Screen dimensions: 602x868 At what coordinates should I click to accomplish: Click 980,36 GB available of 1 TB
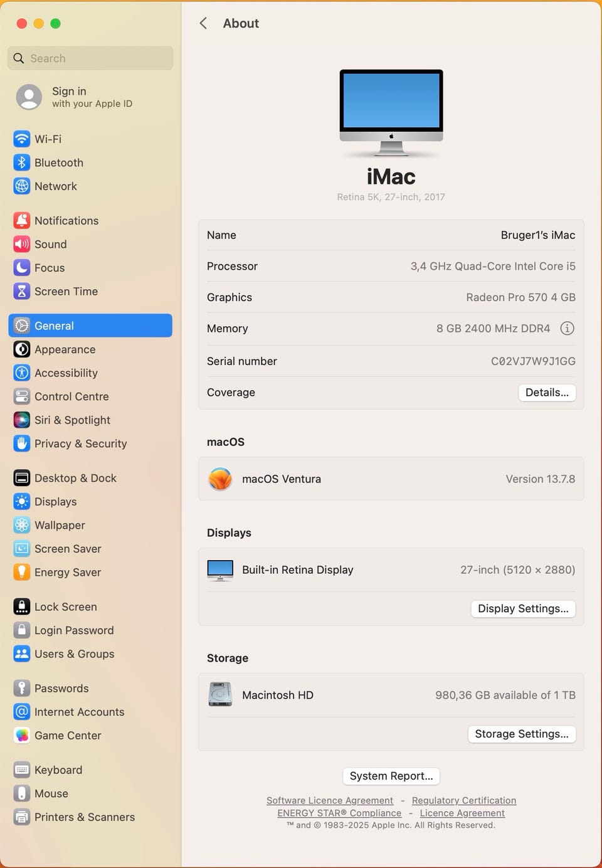pyautogui.click(x=505, y=695)
